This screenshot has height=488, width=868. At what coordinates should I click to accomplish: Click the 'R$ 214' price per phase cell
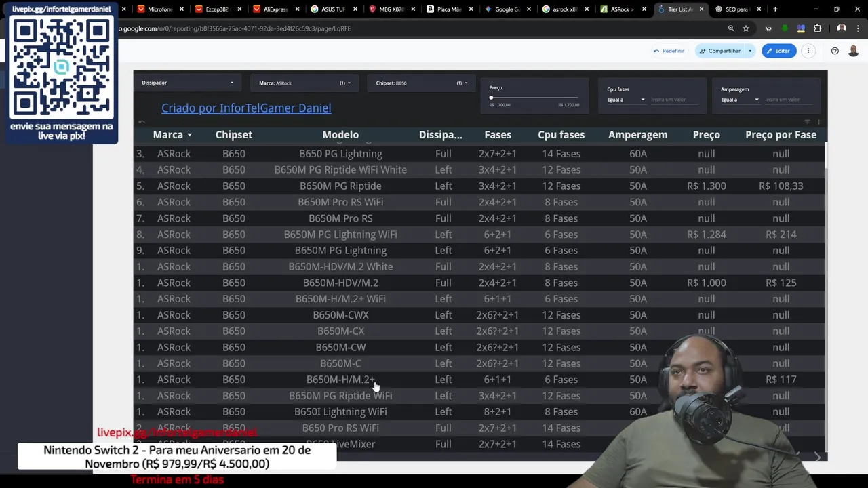[781, 235]
